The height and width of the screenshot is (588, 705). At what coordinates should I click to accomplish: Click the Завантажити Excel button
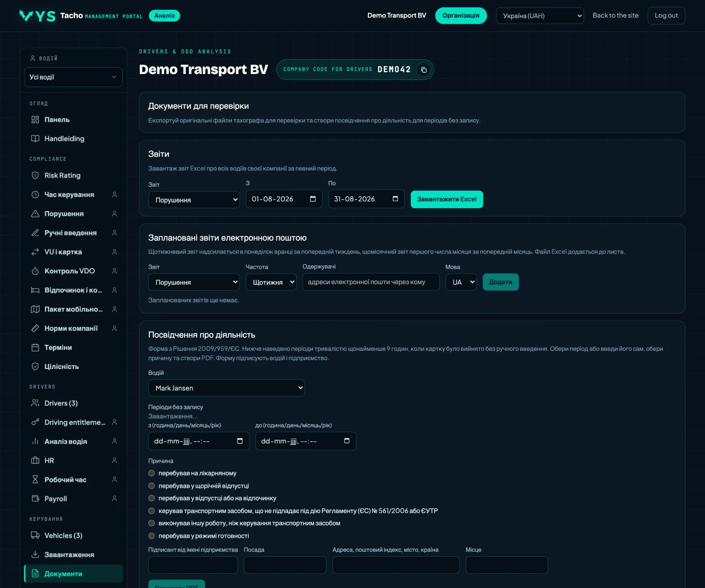click(447, 199)
